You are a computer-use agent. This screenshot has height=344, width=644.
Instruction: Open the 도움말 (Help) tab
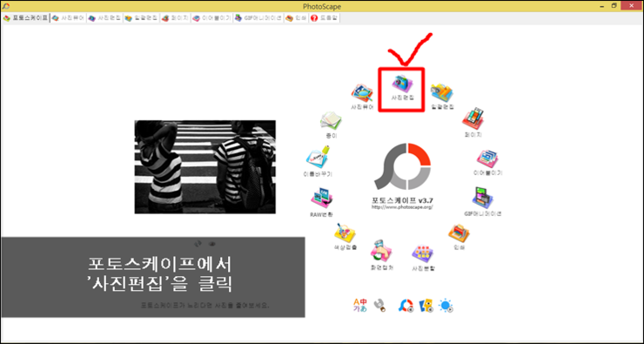325,18
